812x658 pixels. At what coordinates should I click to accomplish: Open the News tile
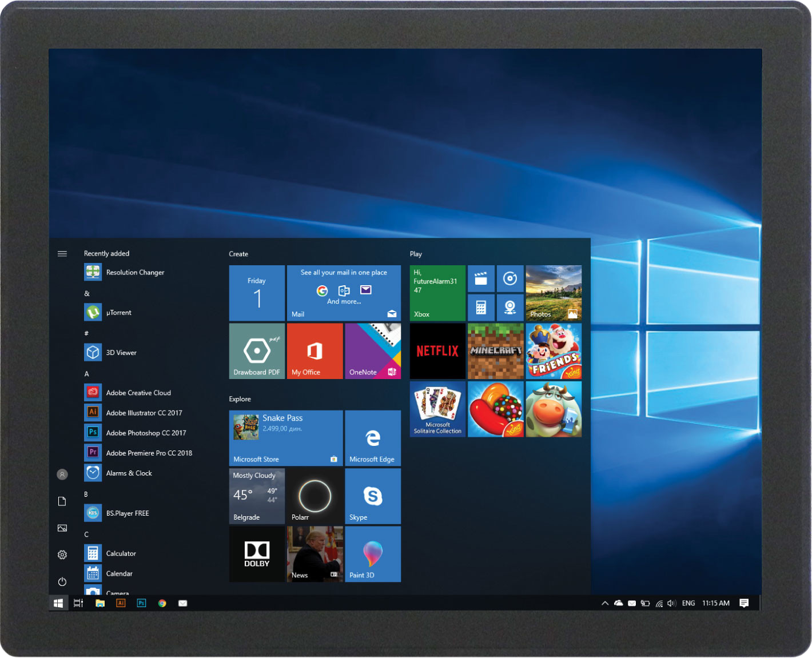315,554
